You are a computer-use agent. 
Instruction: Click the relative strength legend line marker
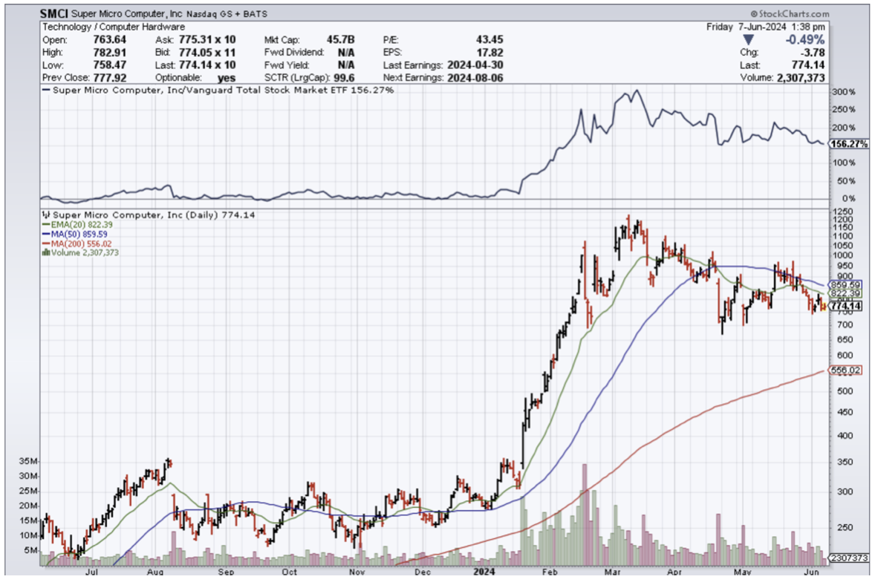(48, 90)
